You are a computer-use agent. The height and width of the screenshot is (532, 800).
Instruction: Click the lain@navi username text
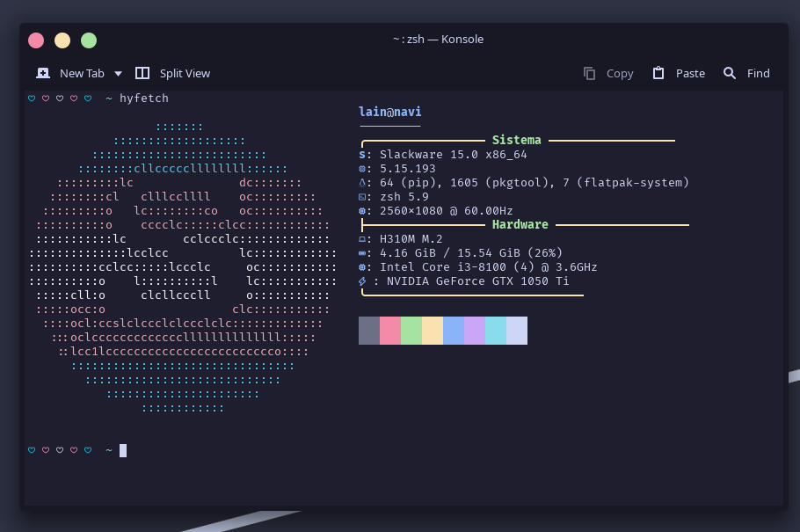[390, 112]
